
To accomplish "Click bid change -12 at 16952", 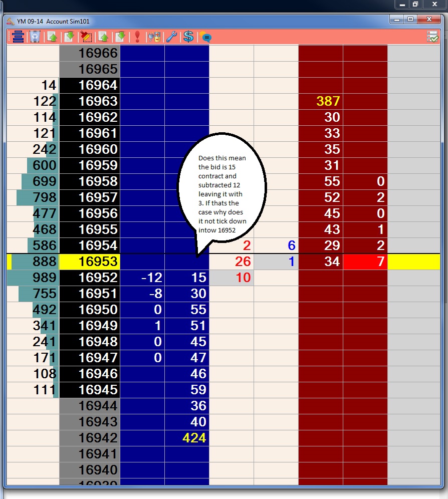I will [x=142, y=278].
